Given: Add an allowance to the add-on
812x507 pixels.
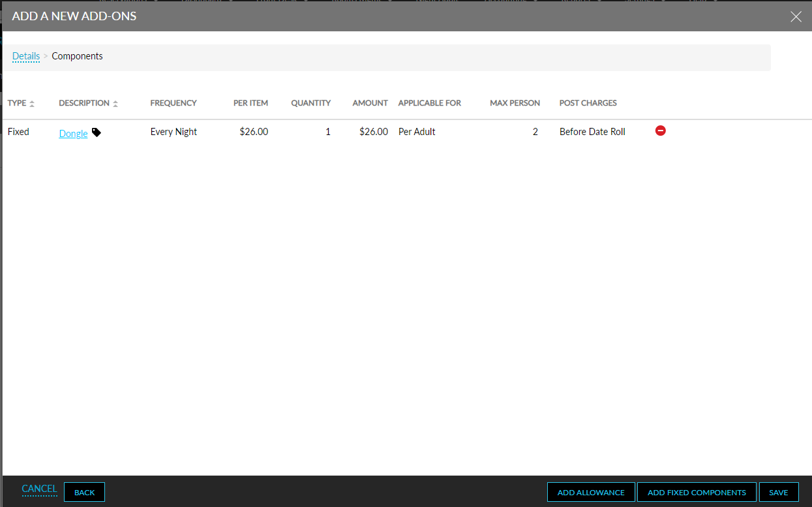Looking at the screenshot, I should click(x=590, y=492).
